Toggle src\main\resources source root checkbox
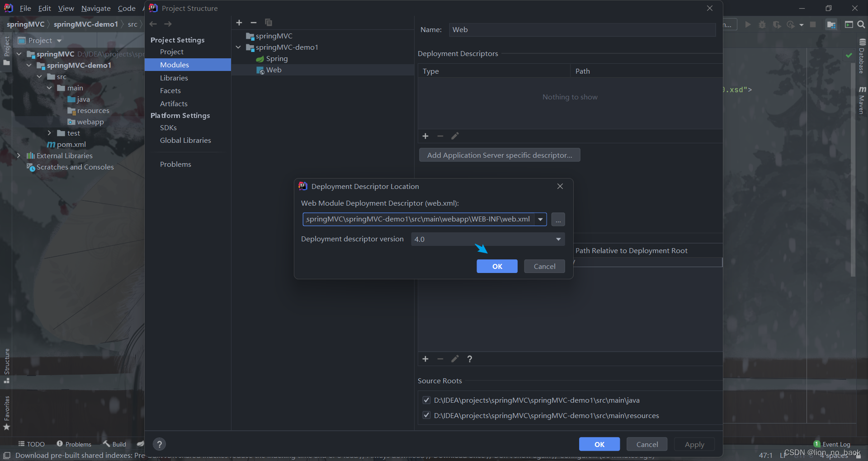This screenshot has width=868, height=461. tap(426, 415)
